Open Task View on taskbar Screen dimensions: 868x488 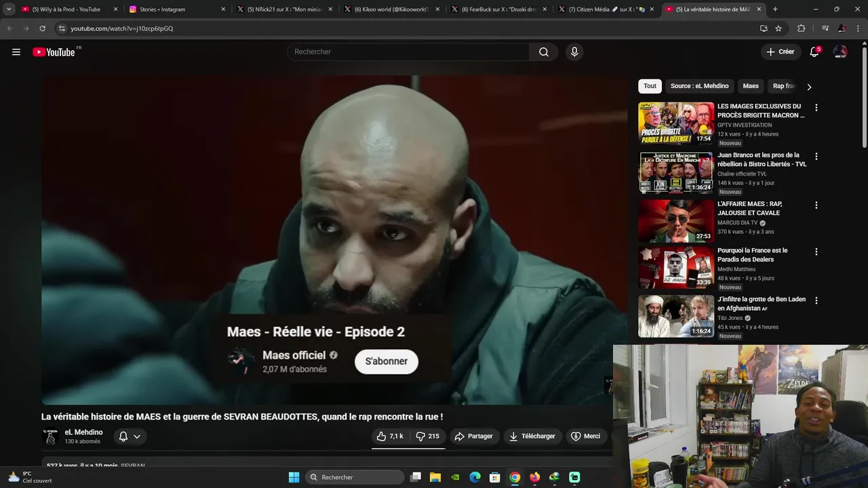click(x=416, y=477)
